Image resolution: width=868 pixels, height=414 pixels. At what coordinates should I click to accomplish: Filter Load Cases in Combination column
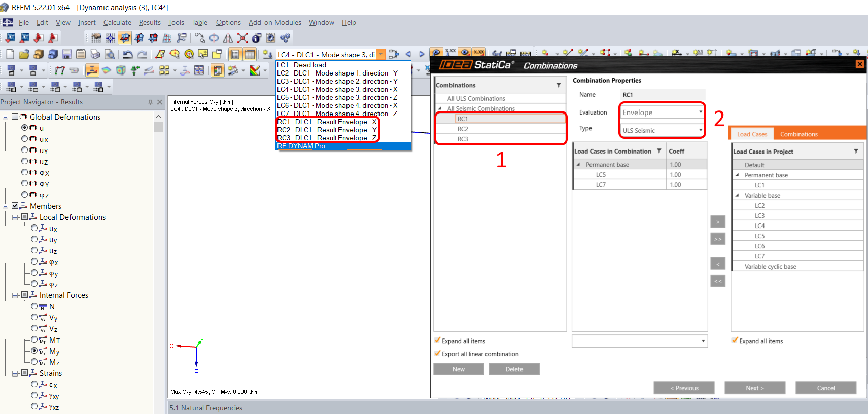coord(659,151)
